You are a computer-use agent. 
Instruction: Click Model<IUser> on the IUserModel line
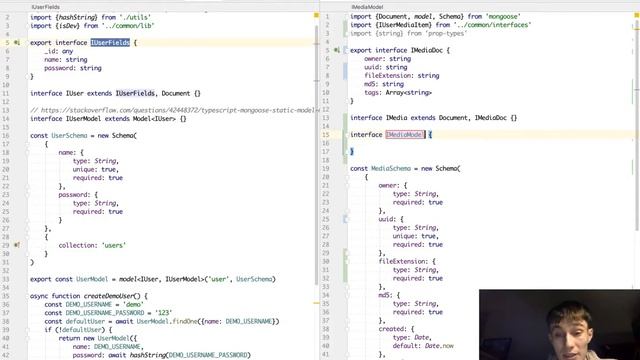coord(154,119)
